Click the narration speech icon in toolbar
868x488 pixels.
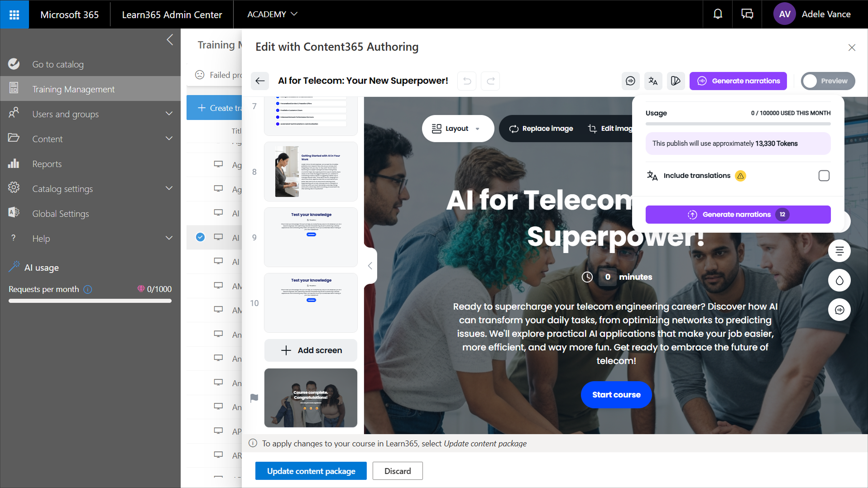point(630,81)
